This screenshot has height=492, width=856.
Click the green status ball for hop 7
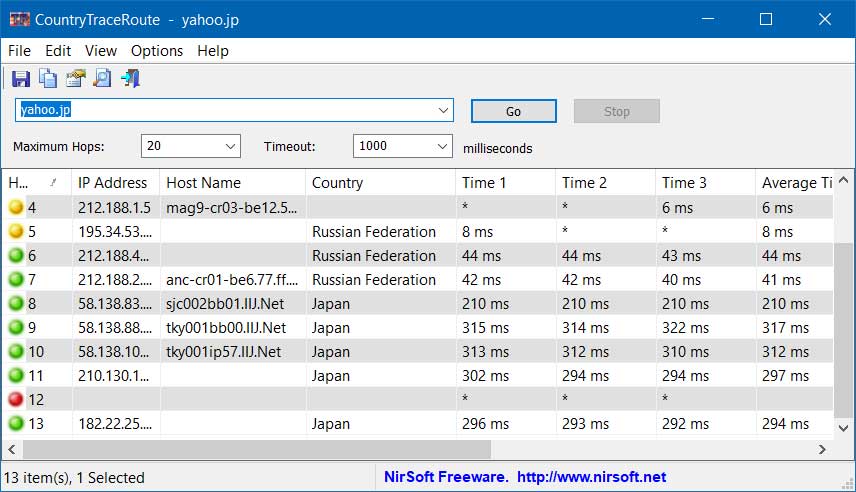tap(16, 279)
